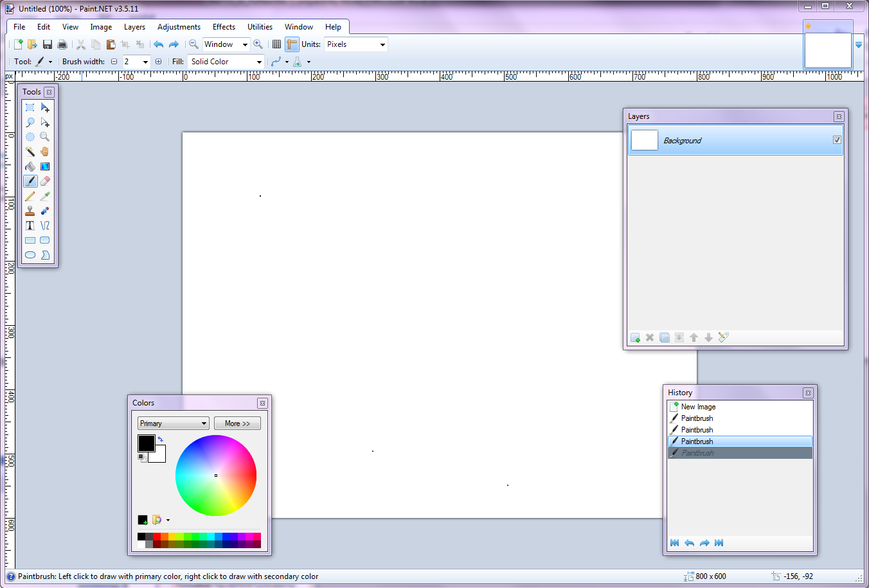Open the Adjustments menu
The image size is (869, 588).
point(179,27)
